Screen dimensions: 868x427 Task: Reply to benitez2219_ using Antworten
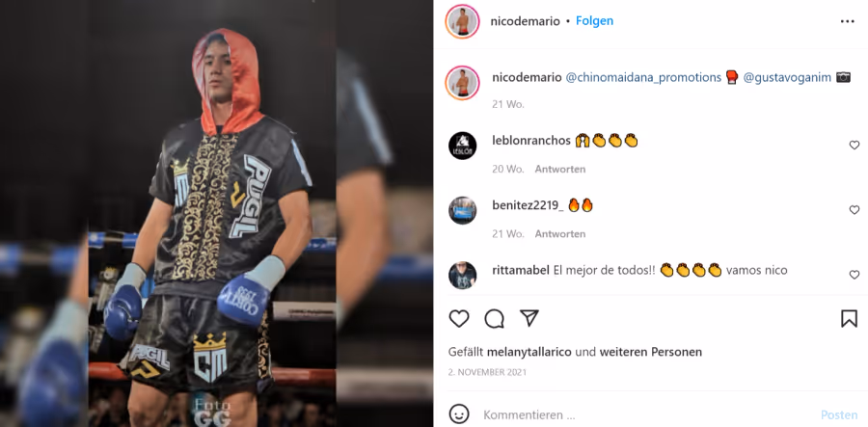559,234
